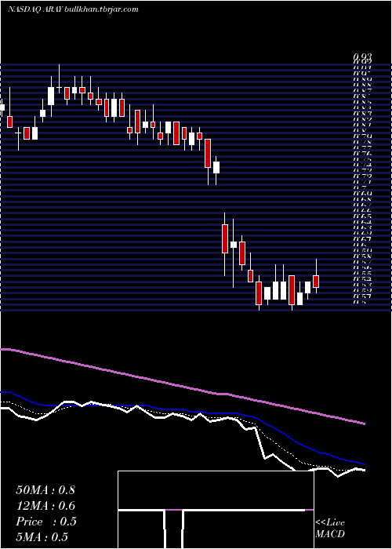The height and width of the screenshot is (549, 392).
Task: Click the <<Live MACD label
Action: click(x=330, y=529)
